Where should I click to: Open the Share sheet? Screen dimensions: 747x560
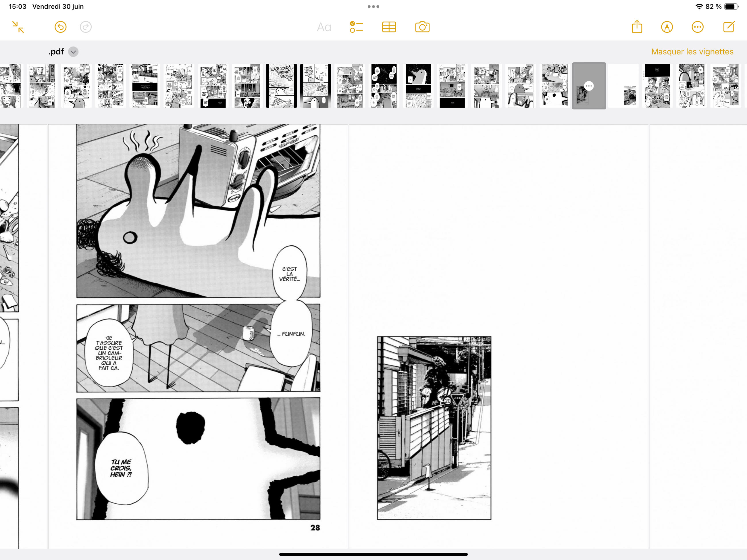coord(637,27)
